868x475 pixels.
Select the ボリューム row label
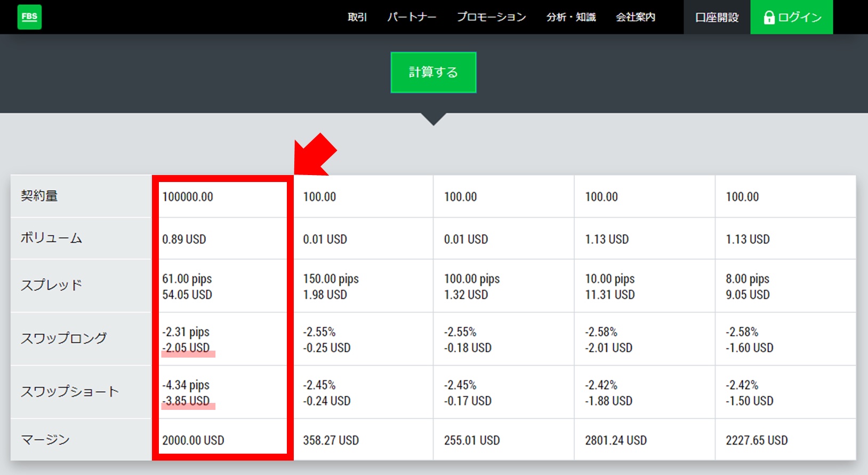pos(51,238)
